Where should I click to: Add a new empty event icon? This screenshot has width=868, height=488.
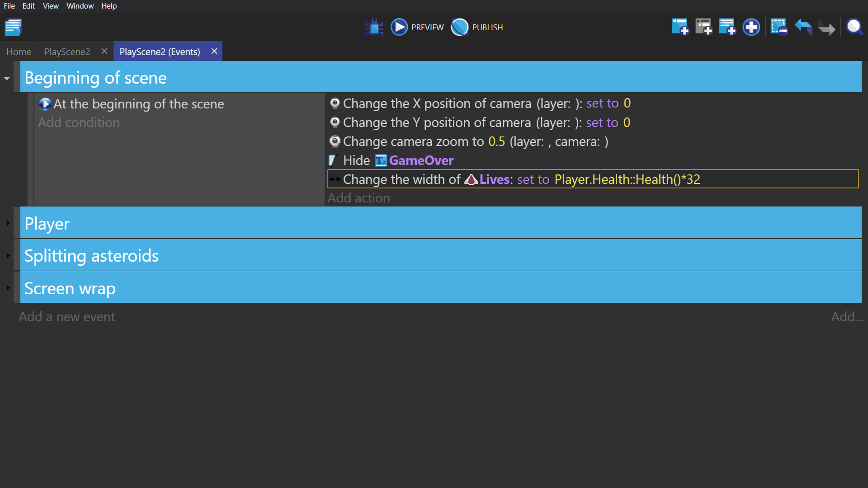[680, 27]
